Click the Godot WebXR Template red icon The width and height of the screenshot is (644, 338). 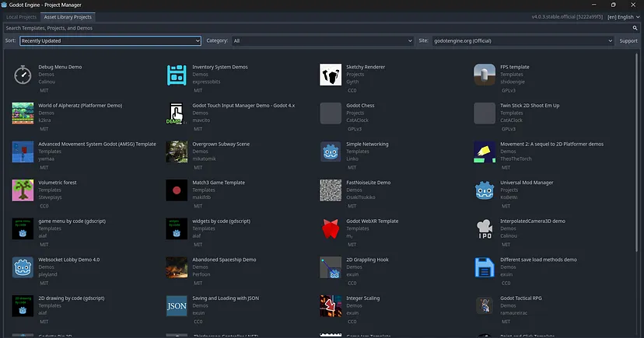[x=331, y=229]
